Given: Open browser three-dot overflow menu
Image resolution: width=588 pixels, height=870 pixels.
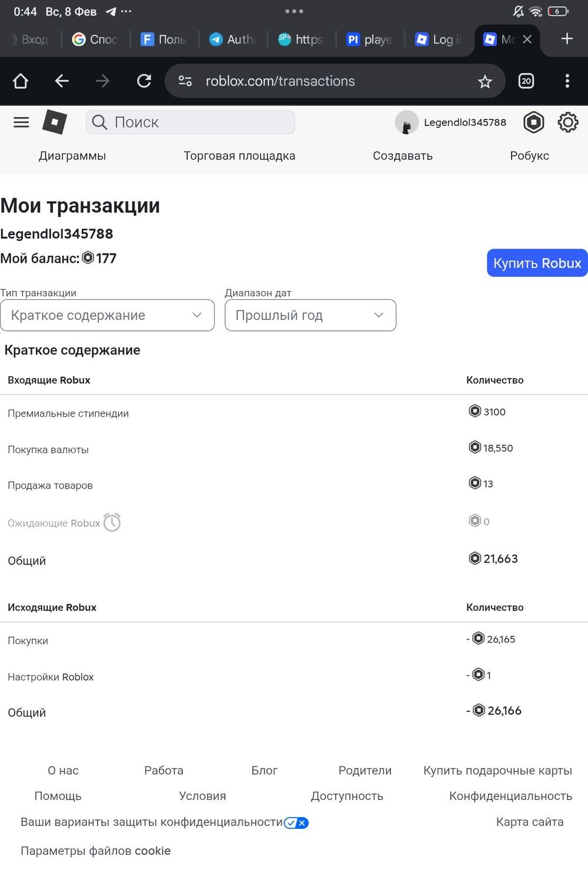Looking at the screenshot, I should (567, 81).
